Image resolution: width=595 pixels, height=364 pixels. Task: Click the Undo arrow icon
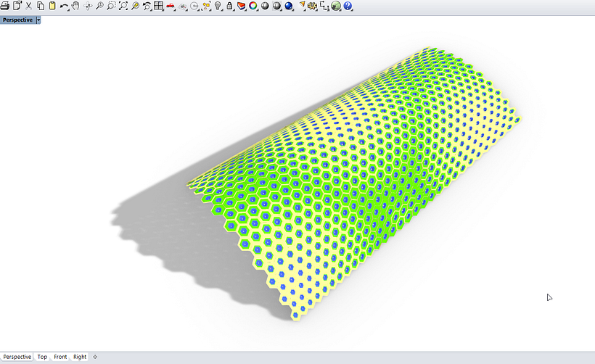tap(64, 6)
